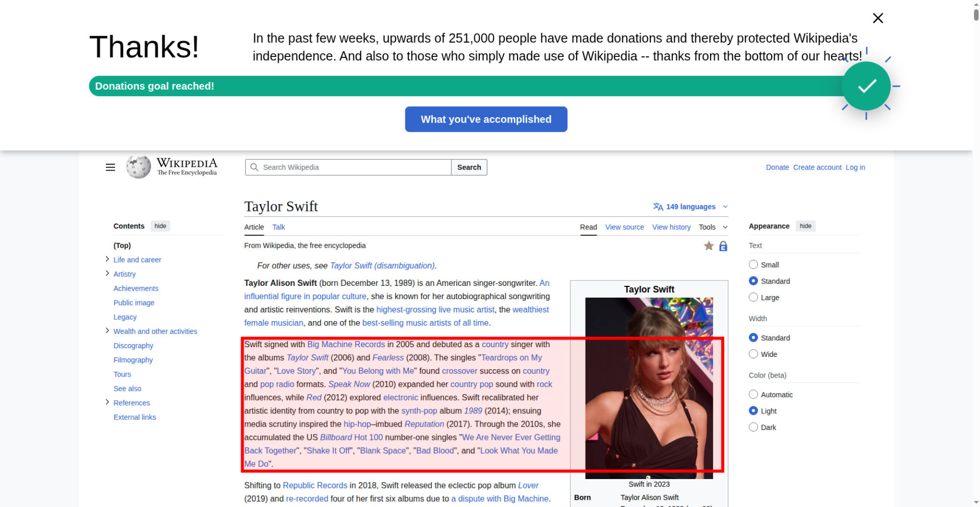Click the featured article star icon

tap(709, 246)
